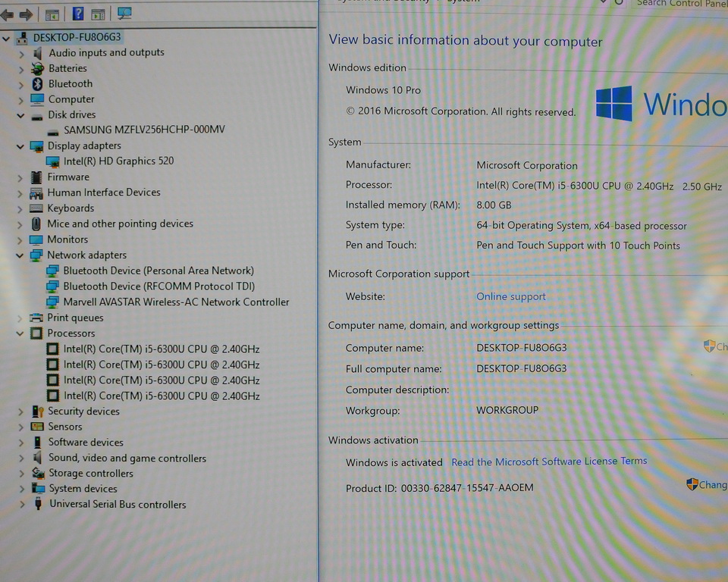The width and height of the screenshot is (728, 582).
Task: Click the Audio inputs and outputs speaker icon
Action: (38, 53)
